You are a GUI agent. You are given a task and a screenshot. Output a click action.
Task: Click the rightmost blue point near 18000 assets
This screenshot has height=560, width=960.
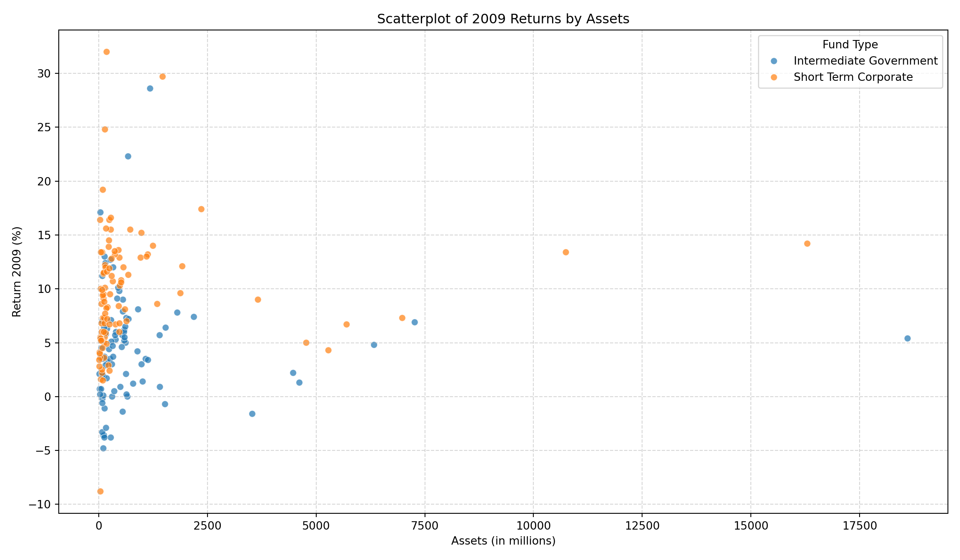coord(907,338)
